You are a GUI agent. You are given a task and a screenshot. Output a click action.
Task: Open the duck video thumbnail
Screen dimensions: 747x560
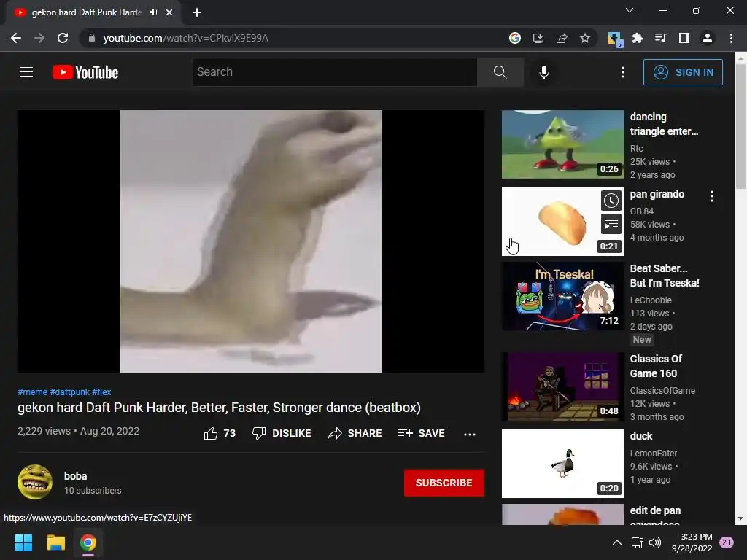[x=562, y=463]
